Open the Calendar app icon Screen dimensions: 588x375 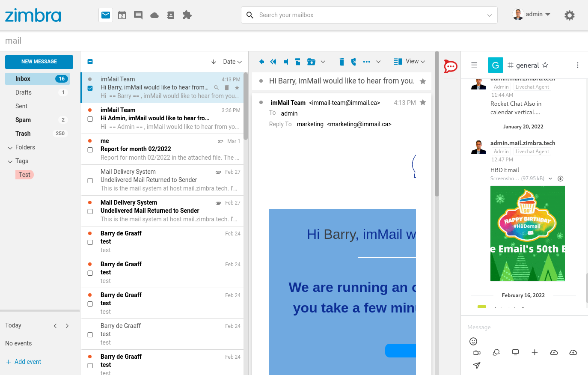click(x=122, y=15)
